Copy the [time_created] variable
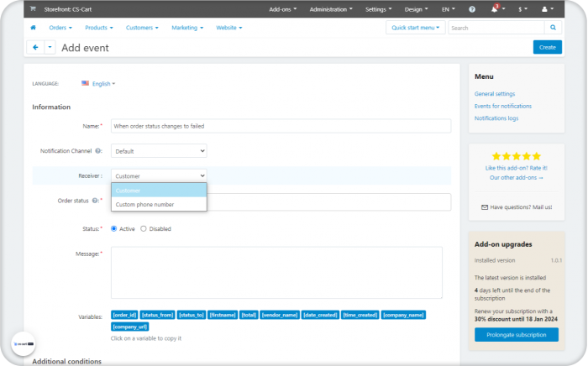Image resolution: width=588 pixels, height=366 pixels. [x=360, y=315]
